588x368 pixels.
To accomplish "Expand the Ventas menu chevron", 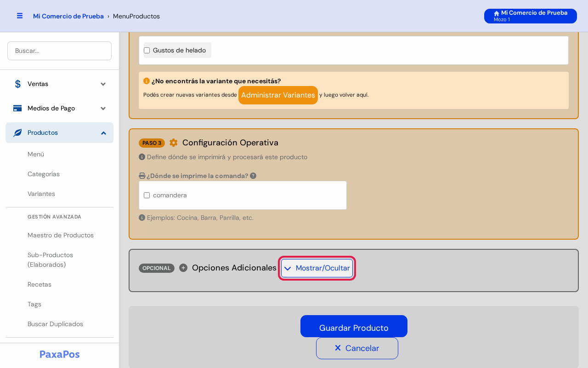I will 103,84.
